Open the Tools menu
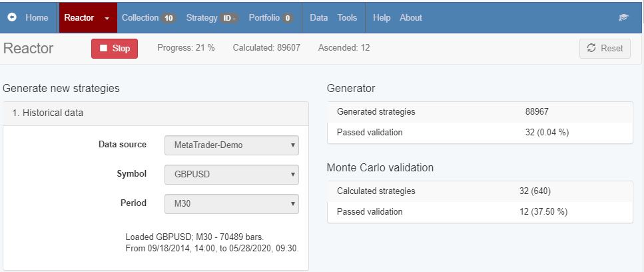 [347, 18]
